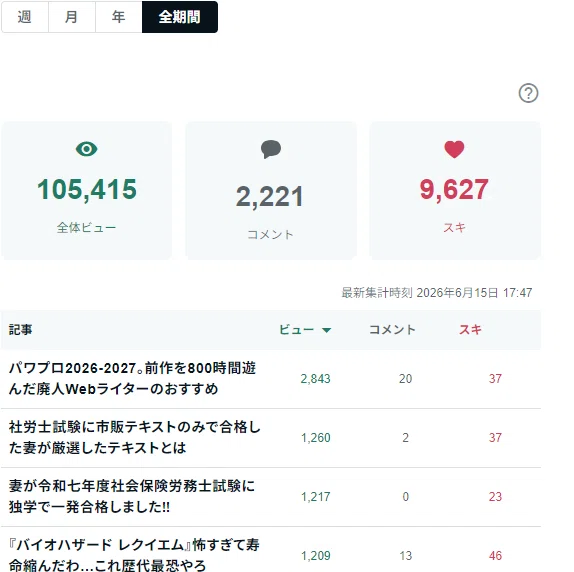The height and width of the screenshot is (572, 574).
Task: Switch to the 週 (week) tab
Action: (x=25, y=17)
